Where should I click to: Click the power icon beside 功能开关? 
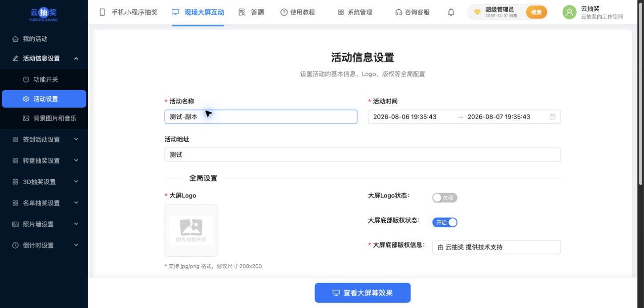(x=26, y=79)
